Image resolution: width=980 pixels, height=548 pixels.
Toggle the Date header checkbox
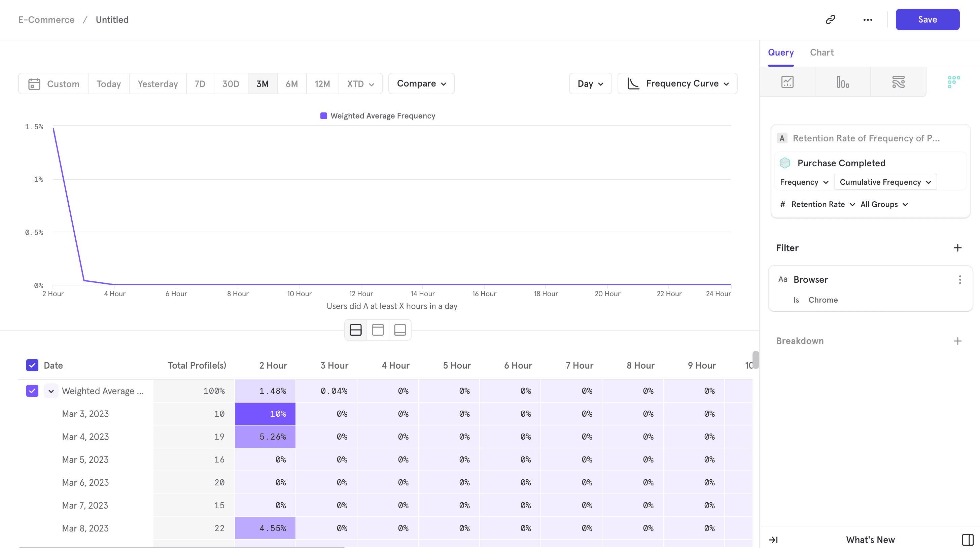click(32, 365)
